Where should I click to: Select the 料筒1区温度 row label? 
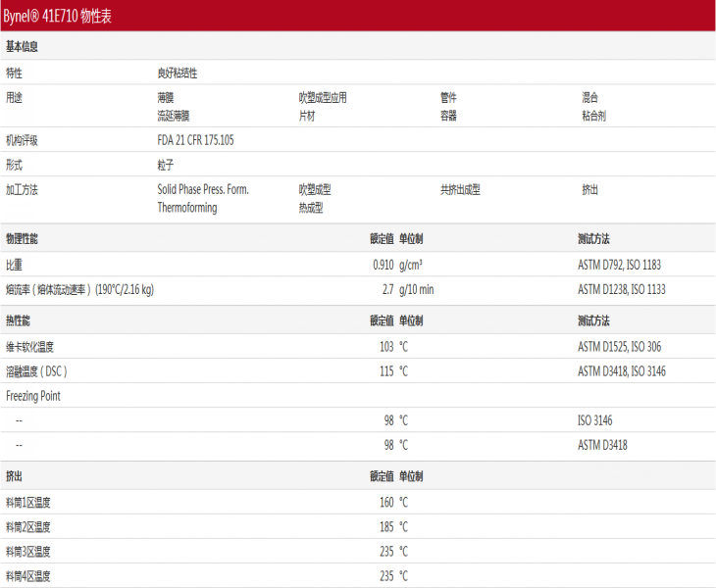[x=28, y=502]
